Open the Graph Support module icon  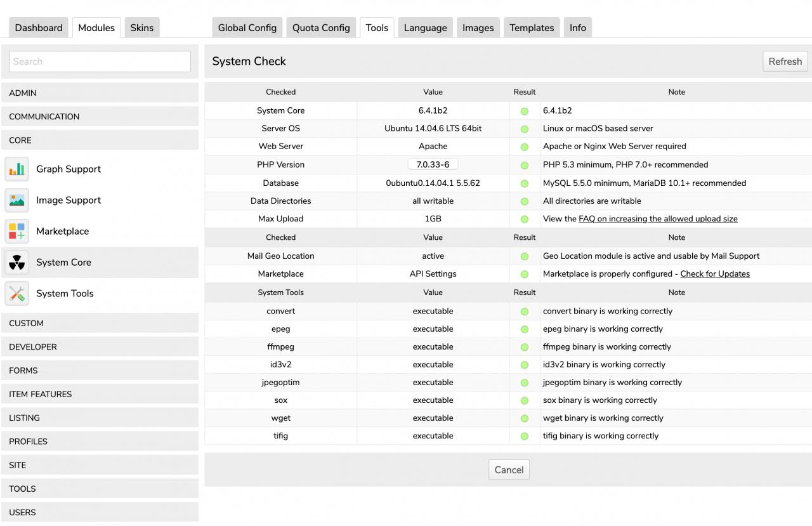click(x=16, y=169)
